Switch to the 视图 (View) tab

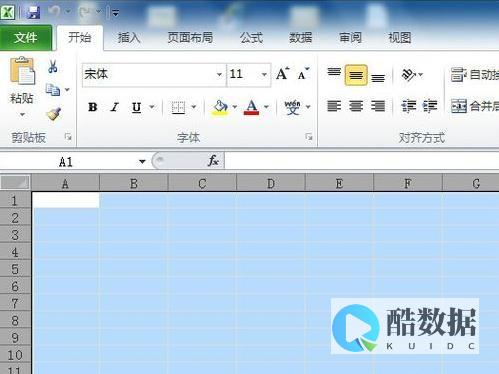(x=400, y=38)
